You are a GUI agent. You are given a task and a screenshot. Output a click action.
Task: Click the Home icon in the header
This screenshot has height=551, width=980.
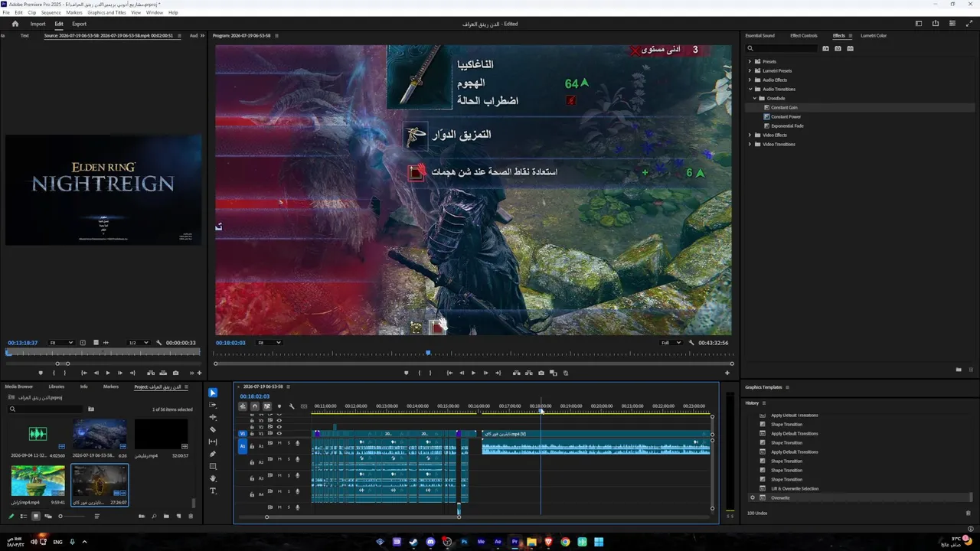15,24
